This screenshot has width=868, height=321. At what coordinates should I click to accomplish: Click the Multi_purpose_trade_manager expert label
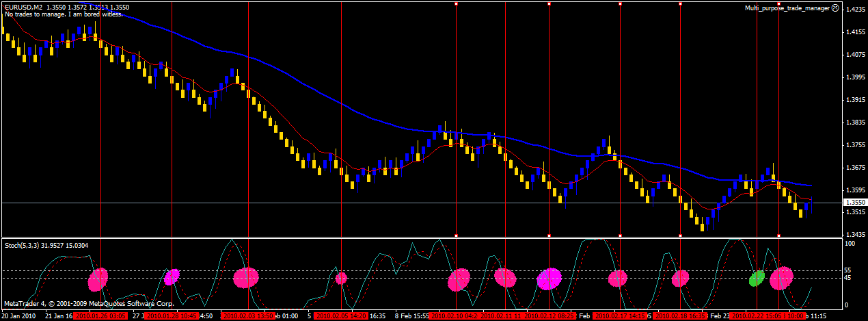(x=787, y=8)
